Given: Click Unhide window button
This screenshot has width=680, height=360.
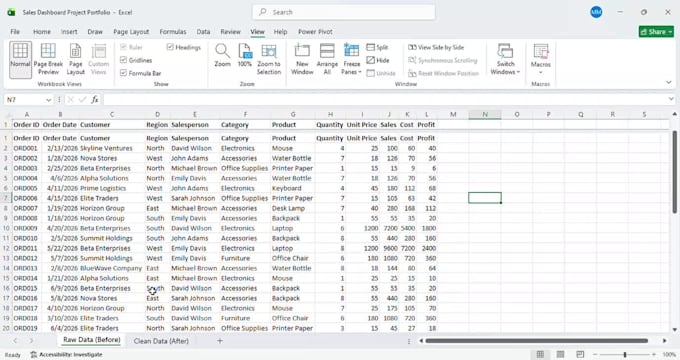Looking at the screenshot, I should pos(381,73).
